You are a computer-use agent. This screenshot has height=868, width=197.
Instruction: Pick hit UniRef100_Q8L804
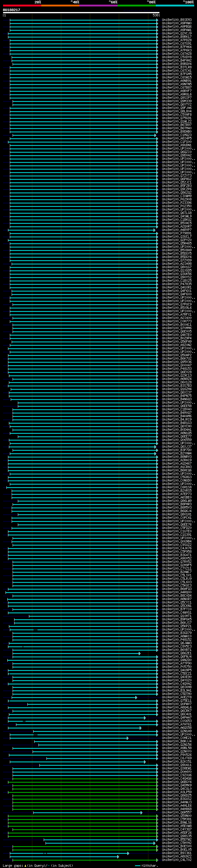pos(177,111)
